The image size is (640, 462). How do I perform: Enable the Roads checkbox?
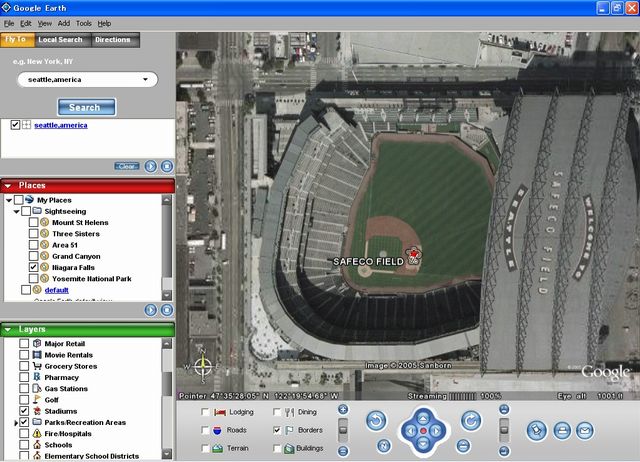point(205,430)
